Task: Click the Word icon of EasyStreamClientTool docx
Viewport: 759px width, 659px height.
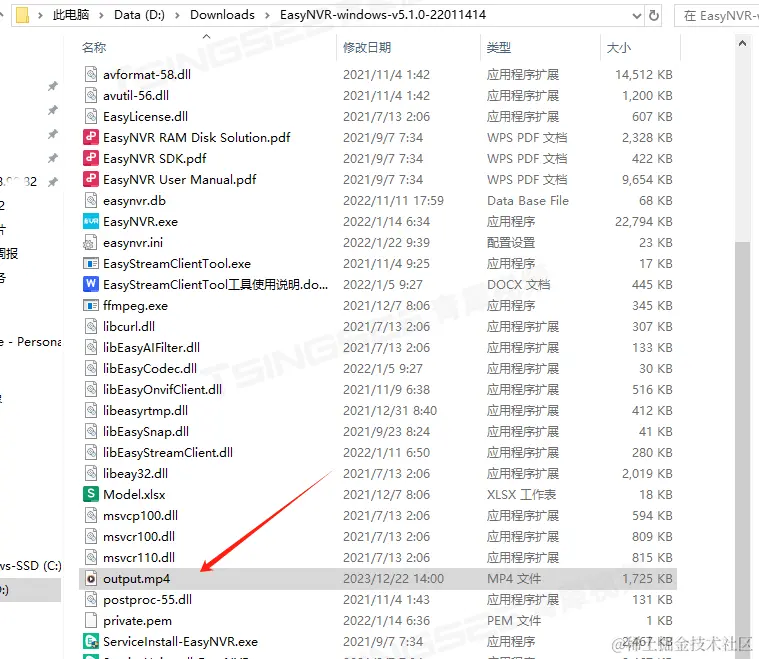Action: 91,285
